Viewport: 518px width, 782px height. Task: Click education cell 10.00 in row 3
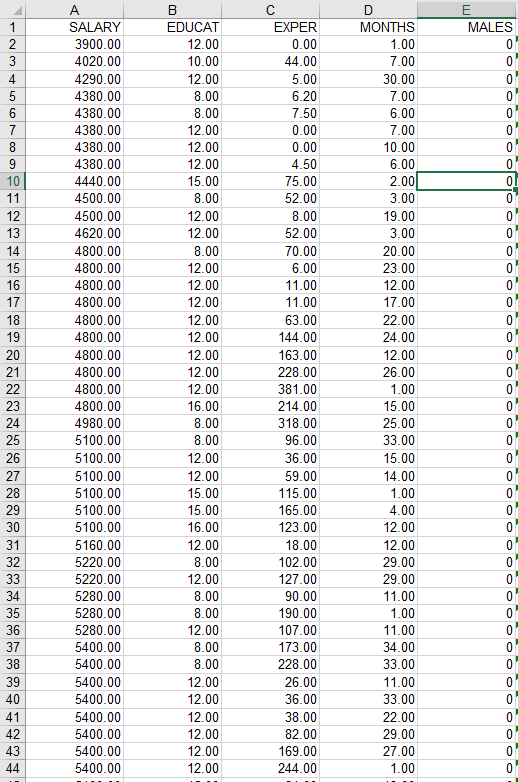[x=173, y=61]
